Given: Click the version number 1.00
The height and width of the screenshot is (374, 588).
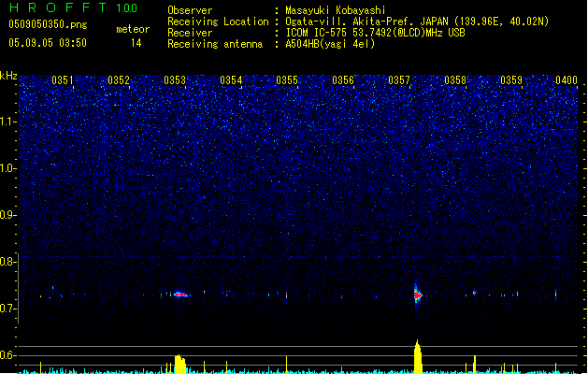Looking at the screenshot, I should [126, 7].
